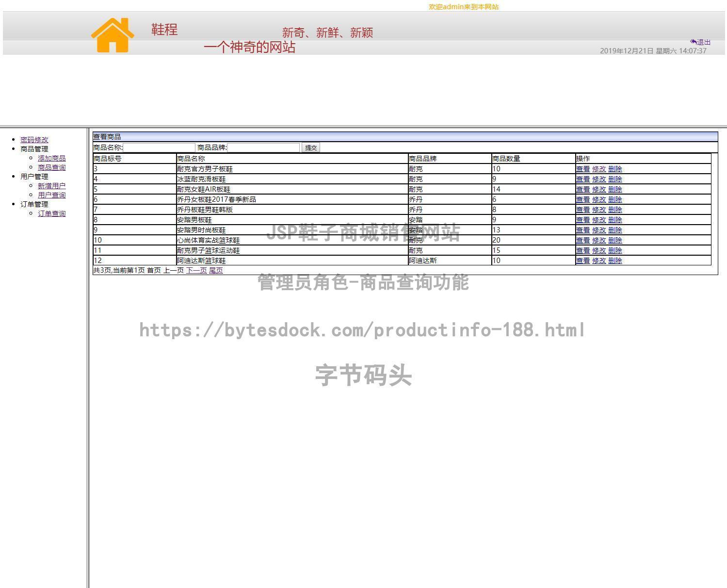Click 修改 for 安踏男时尚板鞋 row
Screen dimensions: 727x588
click(599, 230)
